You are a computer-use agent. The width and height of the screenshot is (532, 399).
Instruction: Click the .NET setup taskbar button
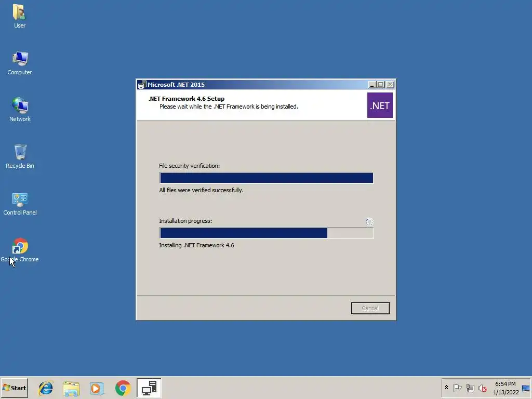pos(149,388)
